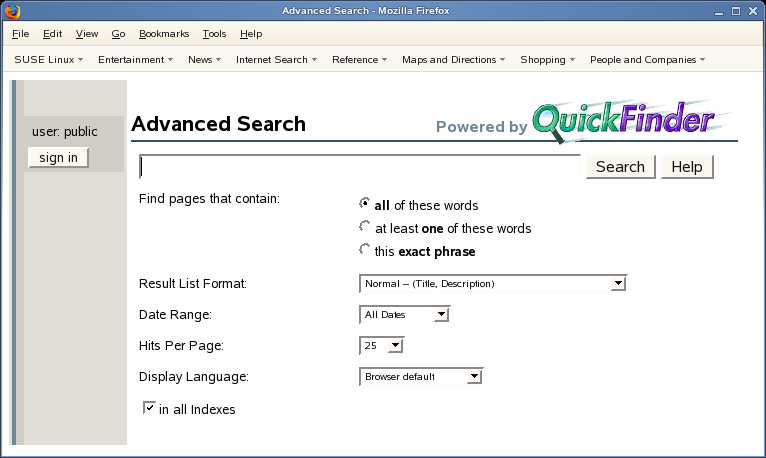Open the Go menu

[x=118, y=34]
